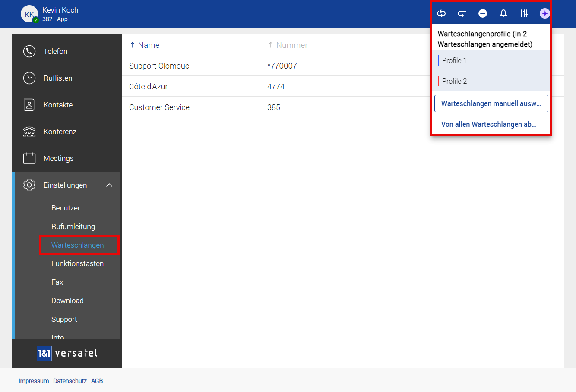Select the Support Olomouc row
The width and height of the screenshot is (576, 392).
[159, 66]
